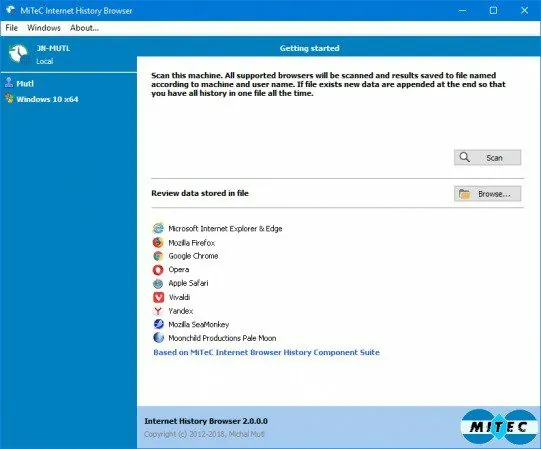The width and height of the screenshot is (541, 449).
Task: Click the Vivaldi browser icon
Action: point(158,297)
